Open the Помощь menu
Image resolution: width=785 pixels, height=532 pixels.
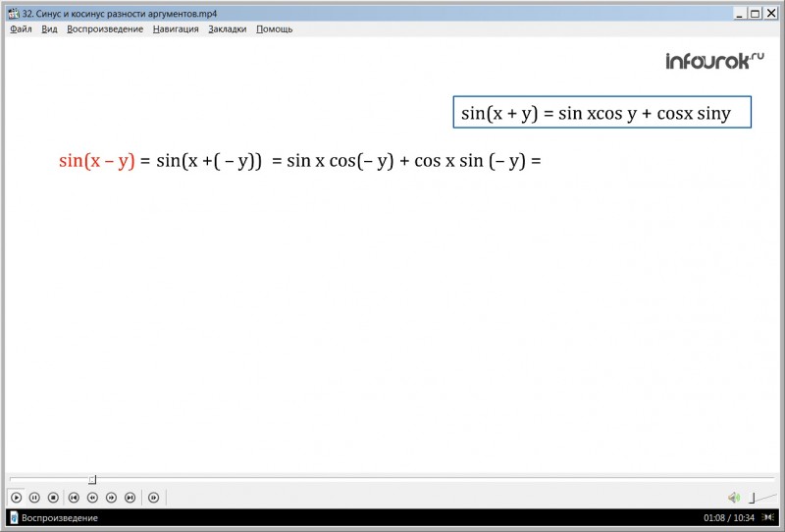275,29
